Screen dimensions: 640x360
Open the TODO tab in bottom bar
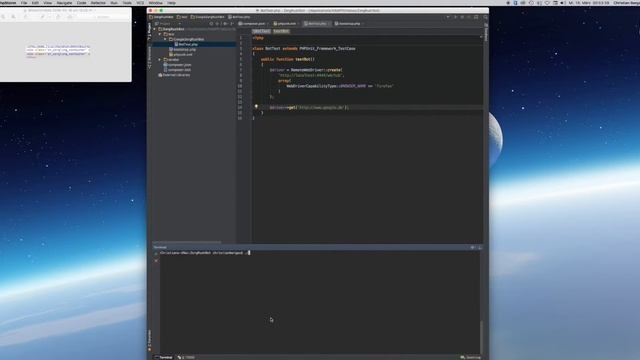[187, 357]
